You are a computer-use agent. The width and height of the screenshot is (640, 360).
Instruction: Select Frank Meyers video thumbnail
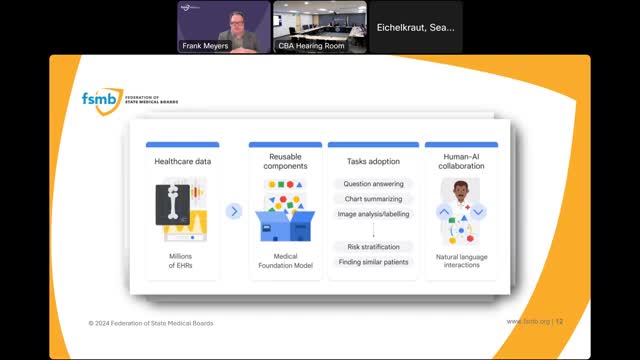[x=224, y=27]
